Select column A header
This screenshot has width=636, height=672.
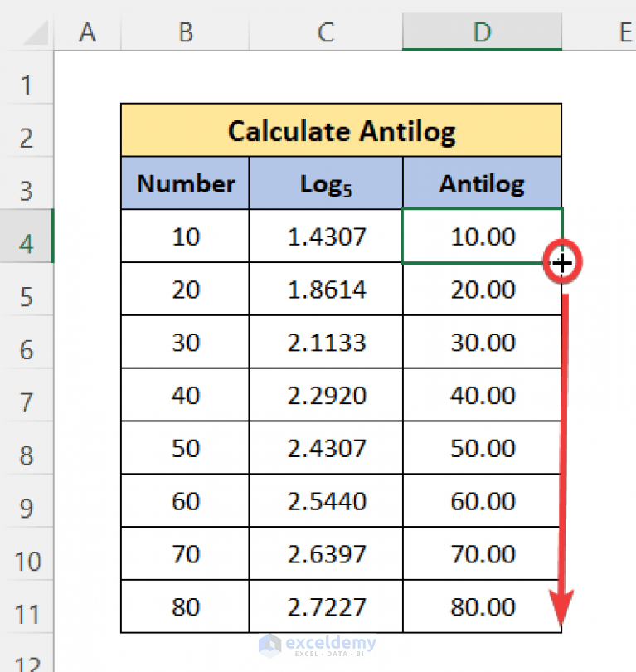click(x=87, y=32)
